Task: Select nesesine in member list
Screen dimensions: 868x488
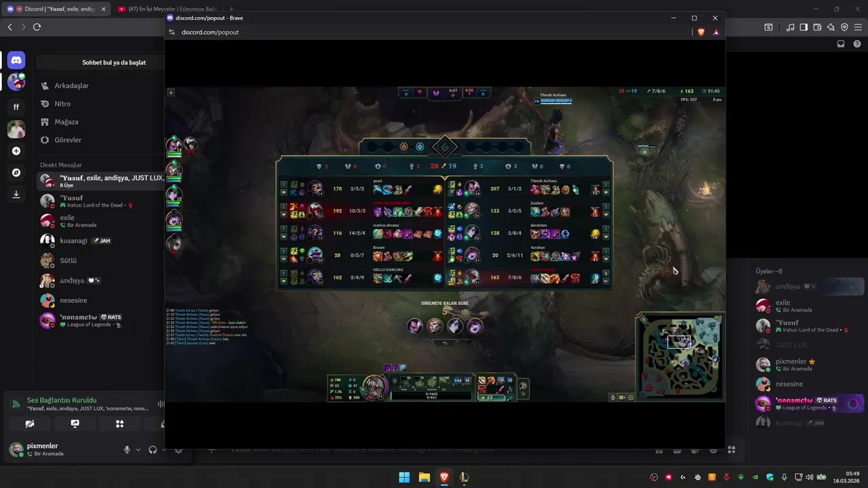Action: 809,384
